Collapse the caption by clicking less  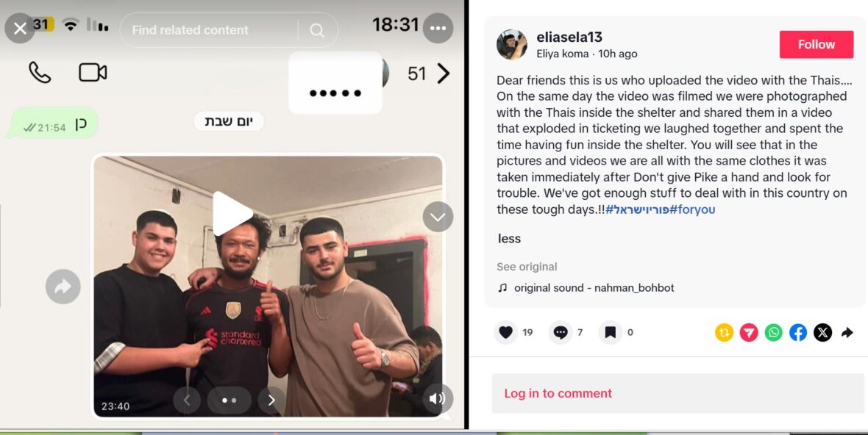pos(509,239)
